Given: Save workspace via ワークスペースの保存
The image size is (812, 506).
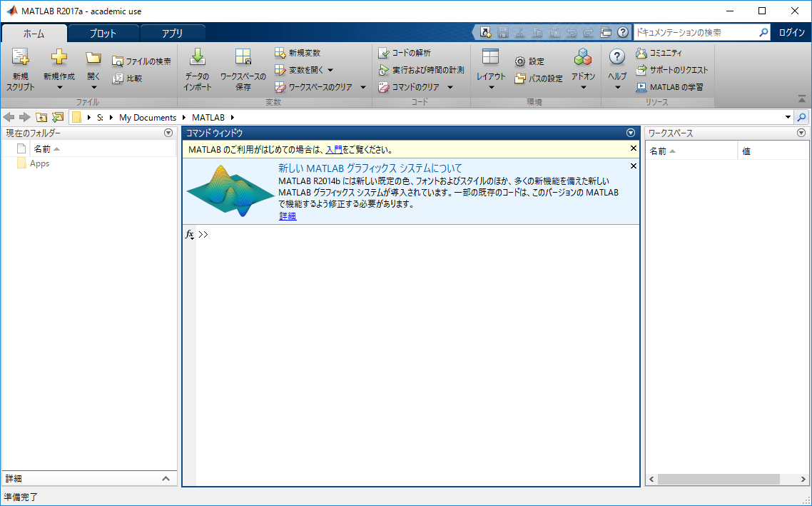Looking at the screenshot, I should (x=243, y=69).
